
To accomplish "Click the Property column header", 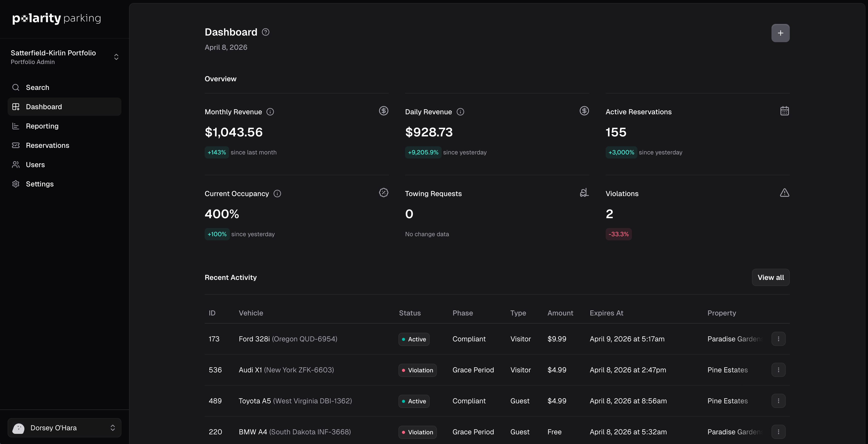I will 721,313.
